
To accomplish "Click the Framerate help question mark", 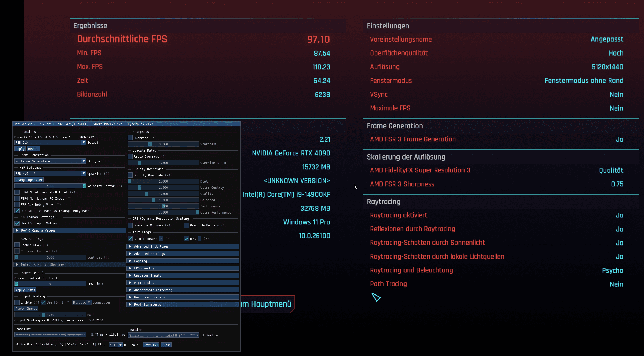I will [x=41, y=273].
